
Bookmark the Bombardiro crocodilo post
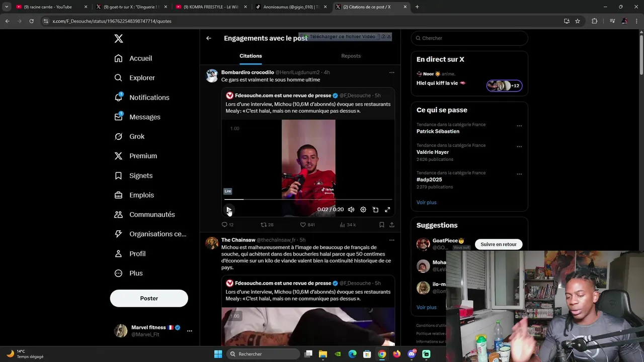[x=382, y=225]
